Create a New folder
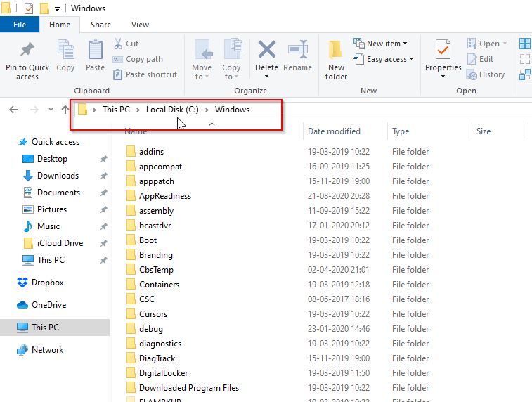 click(336, 60)
